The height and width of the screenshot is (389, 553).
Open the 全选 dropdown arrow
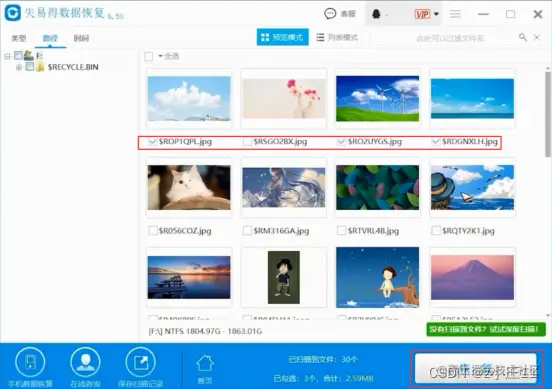160,56
